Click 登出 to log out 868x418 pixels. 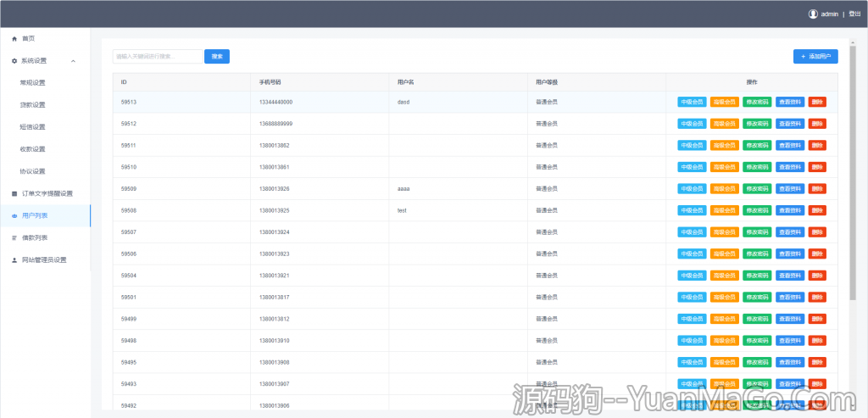click(x=854, y=14)
